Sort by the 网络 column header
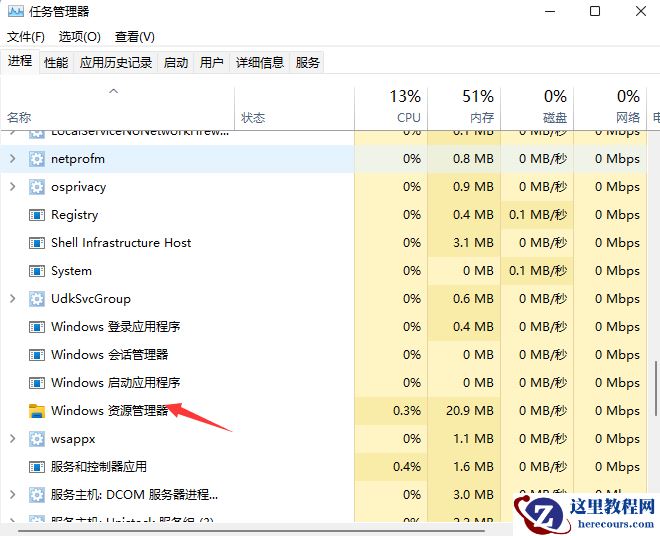 (x=610, y=108)
